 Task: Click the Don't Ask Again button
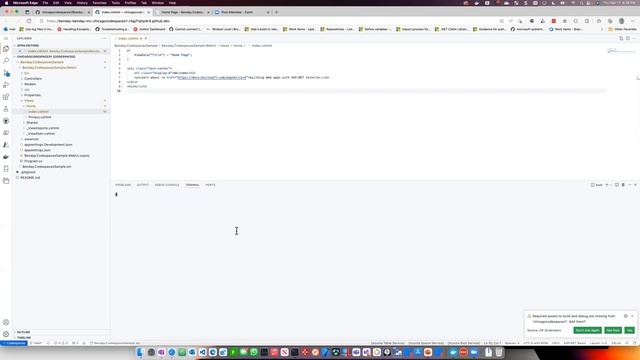pyautogui.click(x=587, y=330)
